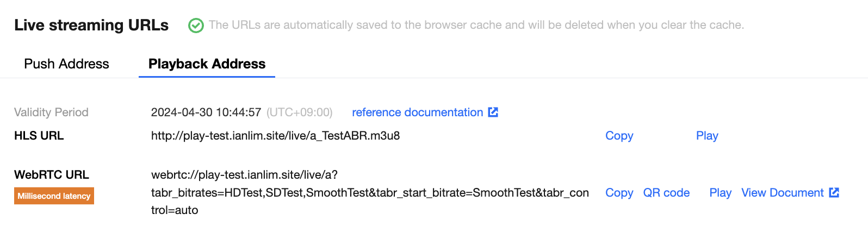
Task: Click the UTC+09:00 timezone text
Action: (300, 112)
